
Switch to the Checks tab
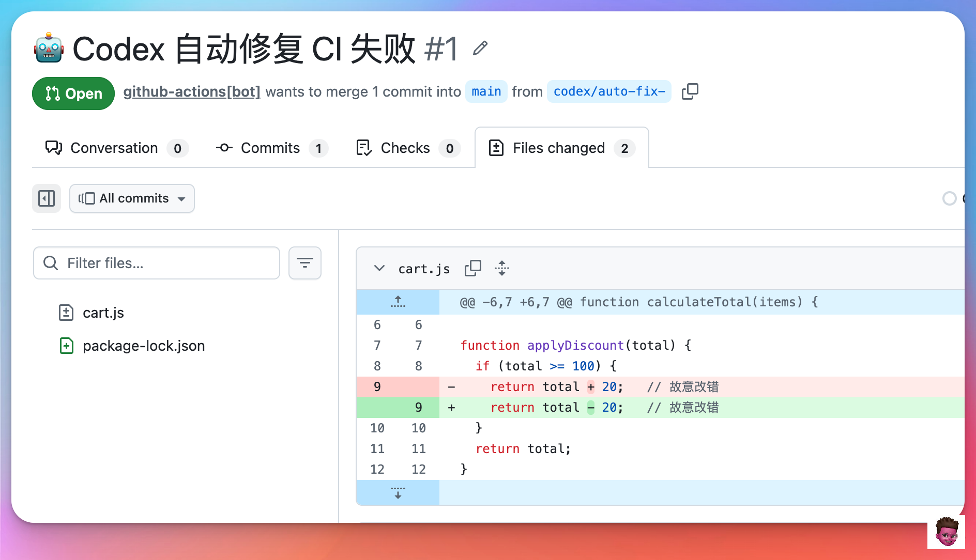coord(408,148)
